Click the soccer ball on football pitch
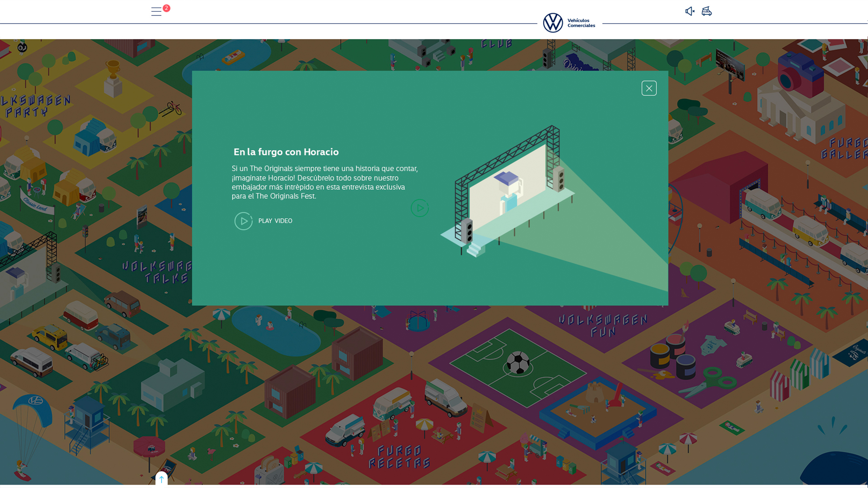 tap(518, 362)
